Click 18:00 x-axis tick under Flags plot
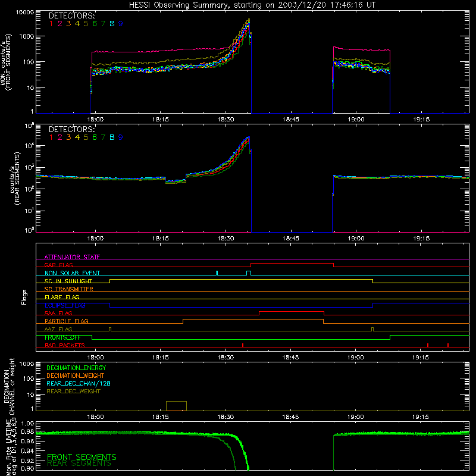Screen dimensions: 476x476 (x=95, y=358)
